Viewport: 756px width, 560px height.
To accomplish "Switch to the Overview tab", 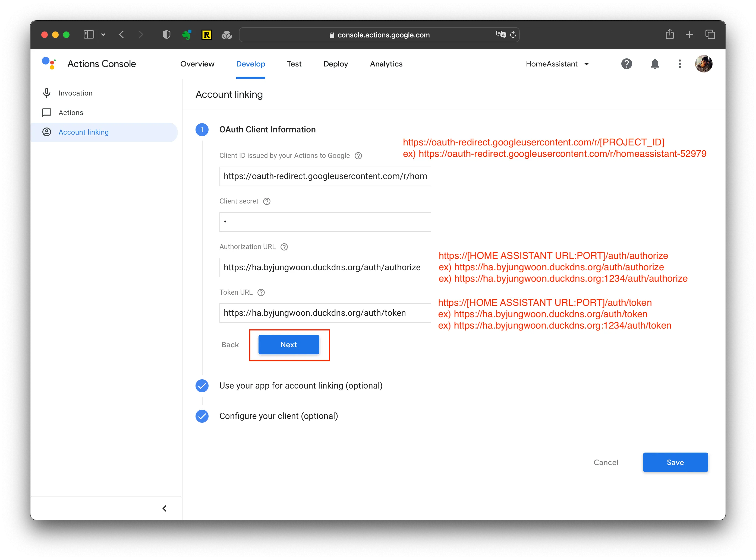I will (x=197, y=64).
